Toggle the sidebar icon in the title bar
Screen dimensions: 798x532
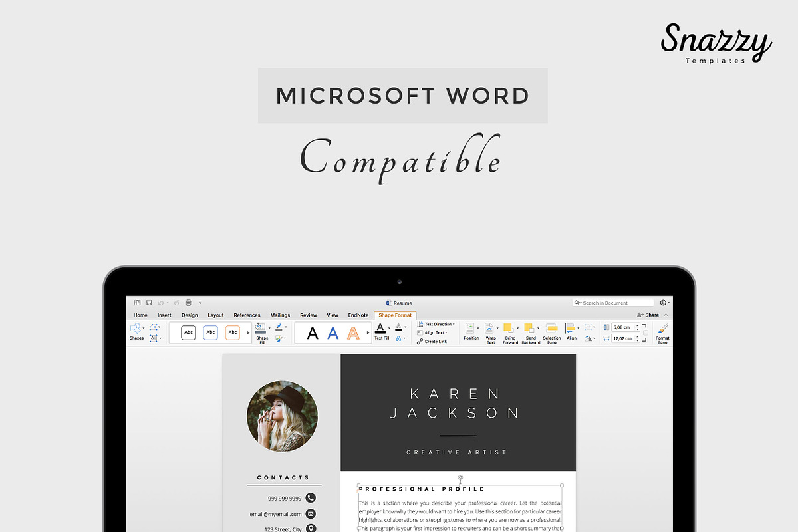point(137,303)
